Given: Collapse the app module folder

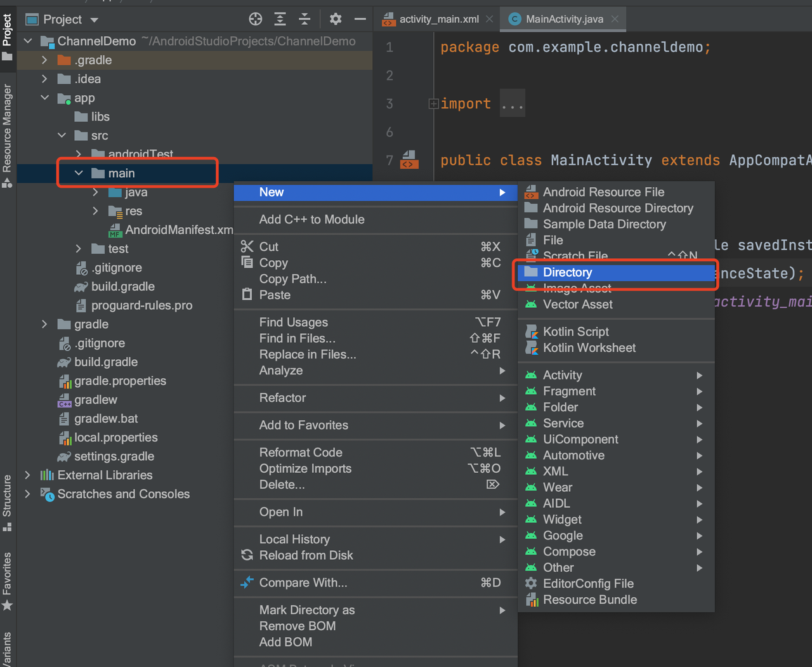Looking at the screenshot, I should [44, 98].
